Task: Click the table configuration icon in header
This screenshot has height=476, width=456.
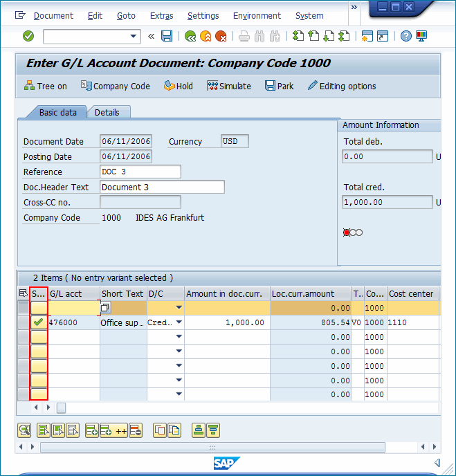Action: tap(23, 293)
